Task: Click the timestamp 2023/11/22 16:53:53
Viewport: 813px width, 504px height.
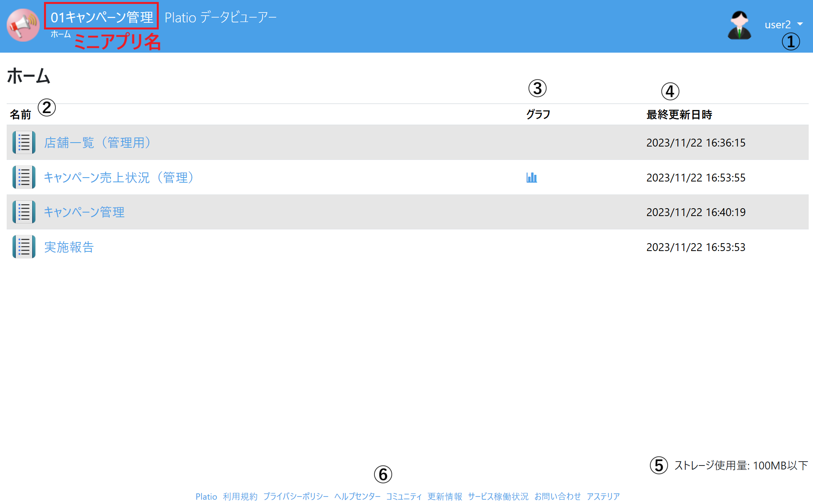Action: 696,247
